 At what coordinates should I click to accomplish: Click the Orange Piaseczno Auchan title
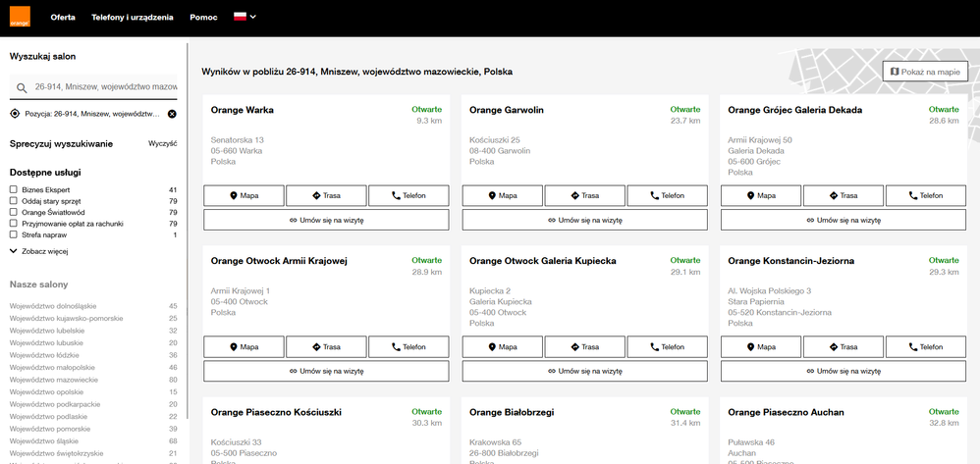coord(787,412)
